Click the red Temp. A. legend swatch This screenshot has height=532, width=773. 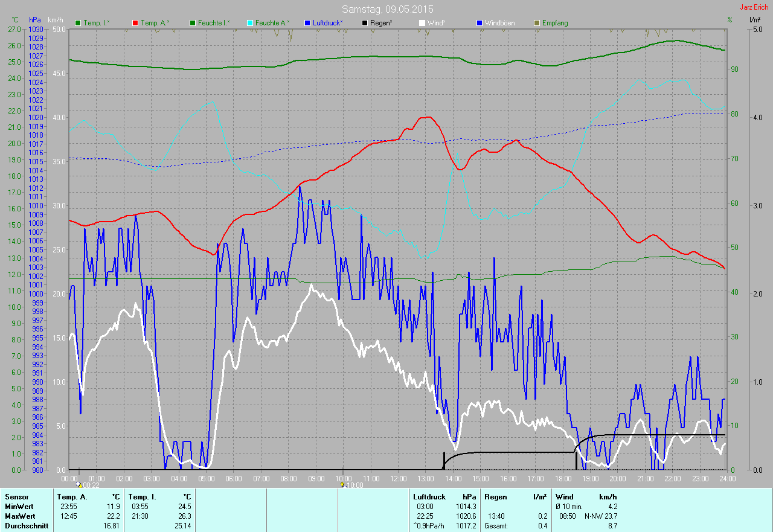tap(135, 23)
